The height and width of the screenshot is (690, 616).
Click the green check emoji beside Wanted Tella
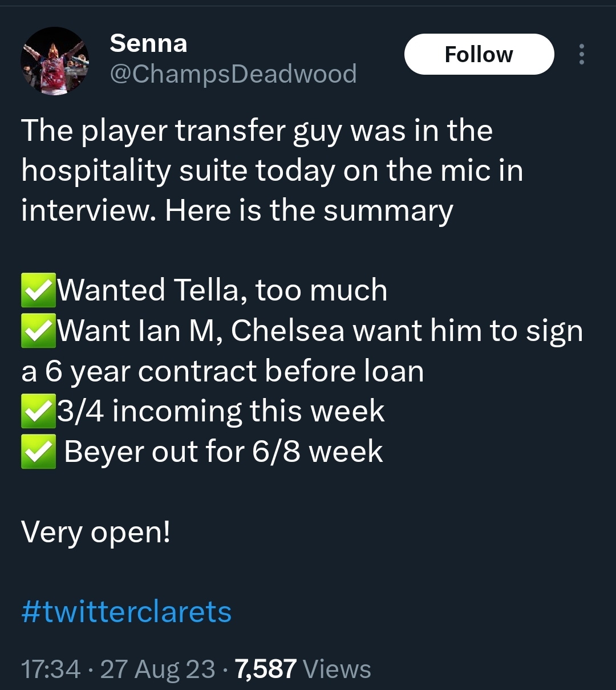[38, 290]
